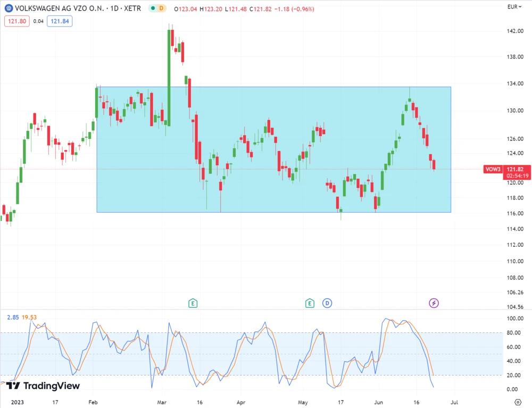
Task: Click the blue dividend D marker
Action: pyautogui.click(x=327, y=303)
